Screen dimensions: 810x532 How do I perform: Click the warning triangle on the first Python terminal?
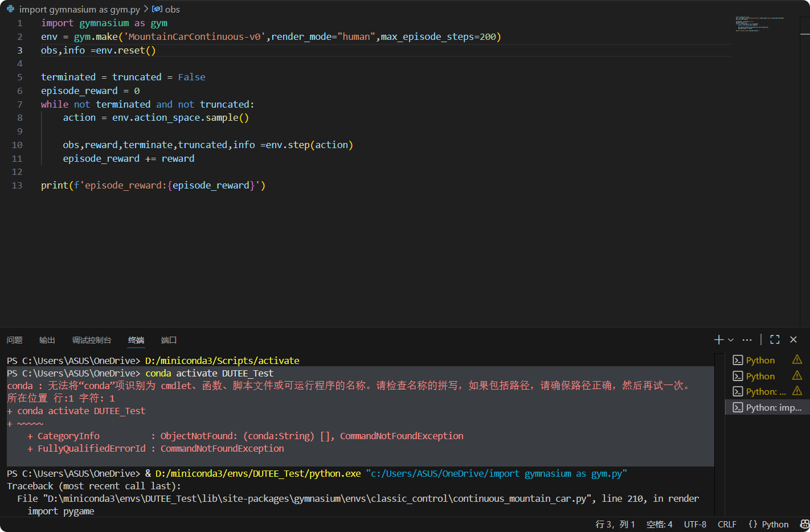pos(797,359)
